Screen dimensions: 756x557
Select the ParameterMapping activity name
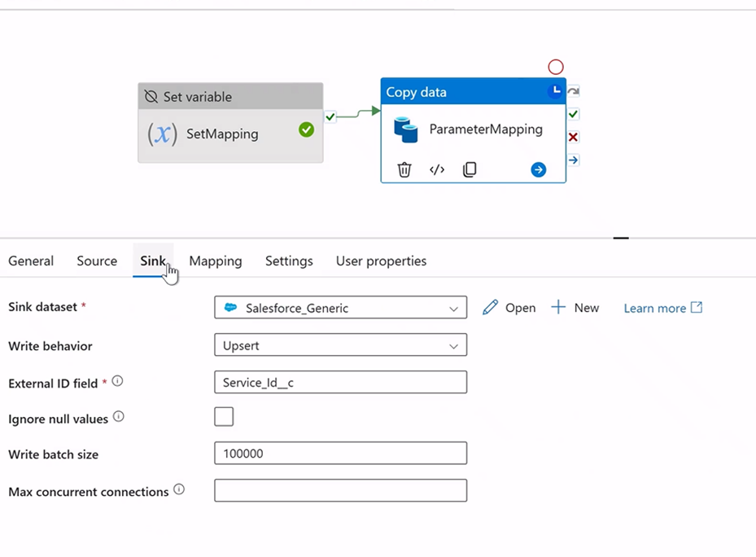(x=486, y=129)
